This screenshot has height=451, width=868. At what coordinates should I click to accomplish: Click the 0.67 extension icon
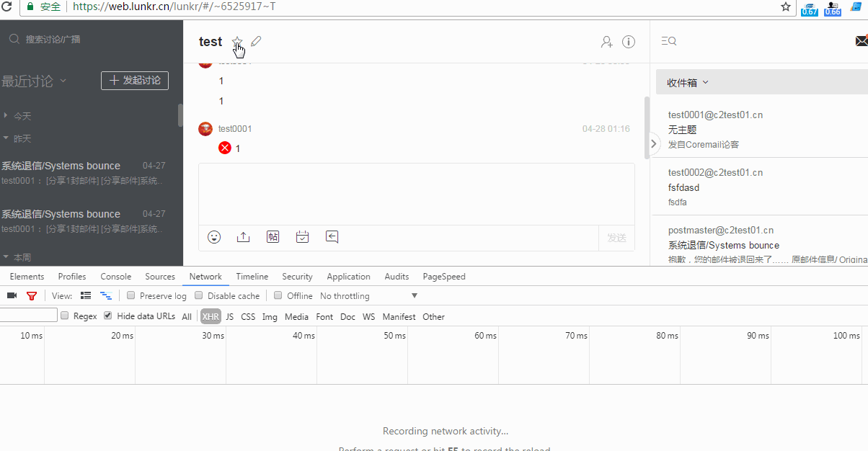coord(810,8)
